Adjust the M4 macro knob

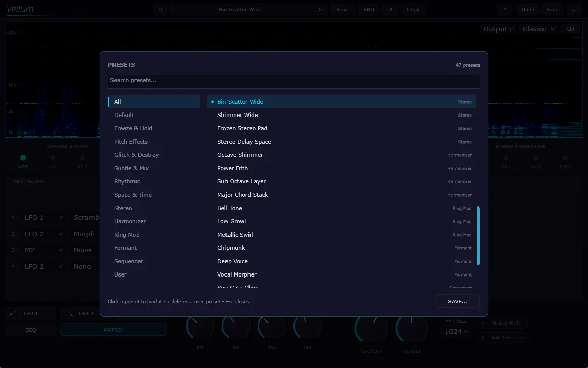(x=307, y=327)
